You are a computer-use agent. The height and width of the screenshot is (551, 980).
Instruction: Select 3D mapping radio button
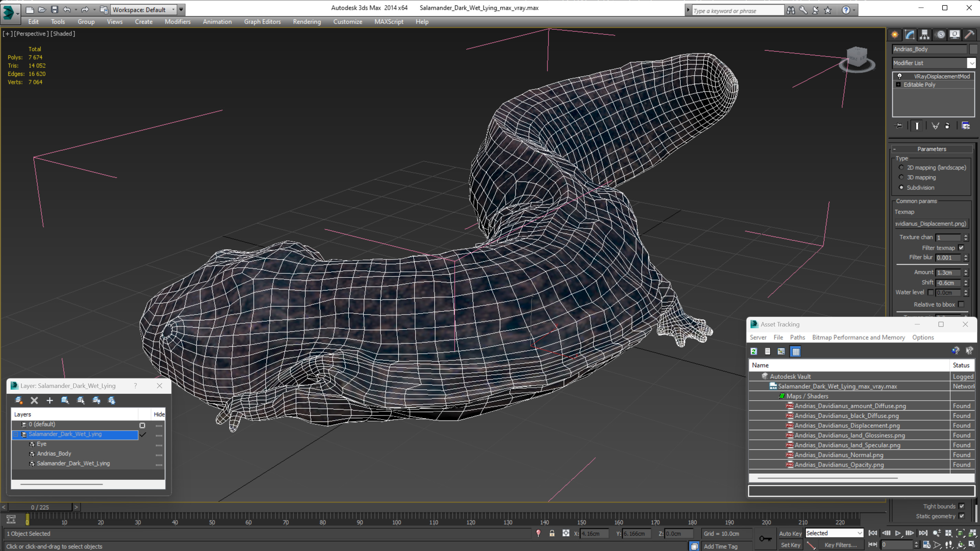point(901,177)
